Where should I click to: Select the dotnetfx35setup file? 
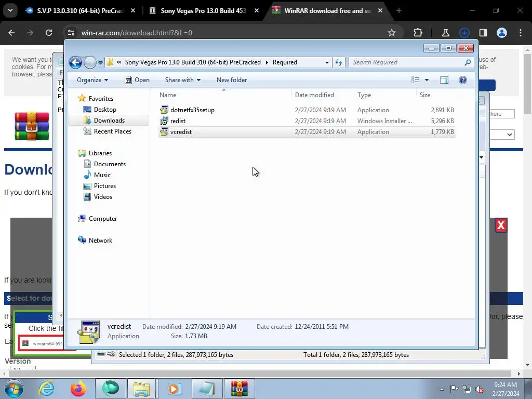[x=307, y=110]
